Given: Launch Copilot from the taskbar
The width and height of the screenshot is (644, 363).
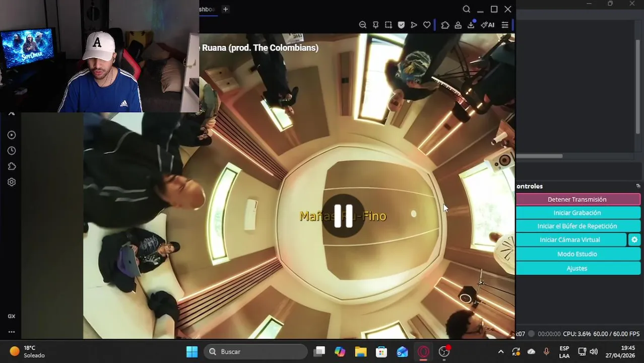Looking at the screenshot, I should (340, 351).
